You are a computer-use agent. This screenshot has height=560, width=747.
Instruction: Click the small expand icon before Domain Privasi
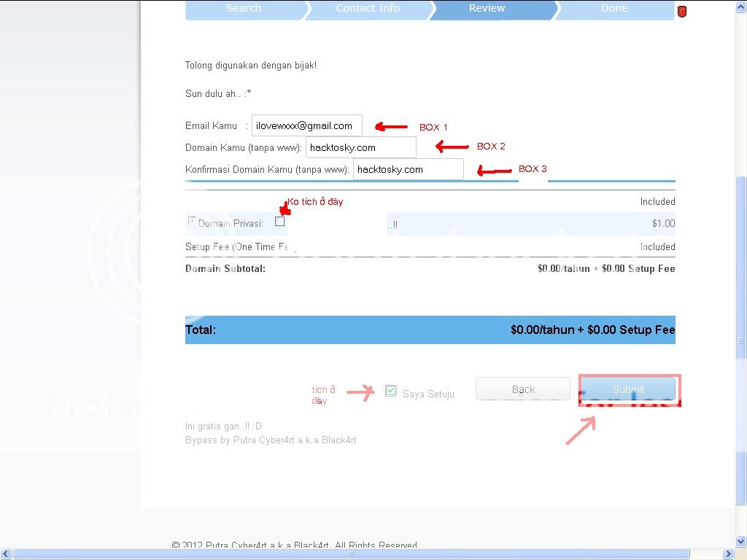click(191, 220)
